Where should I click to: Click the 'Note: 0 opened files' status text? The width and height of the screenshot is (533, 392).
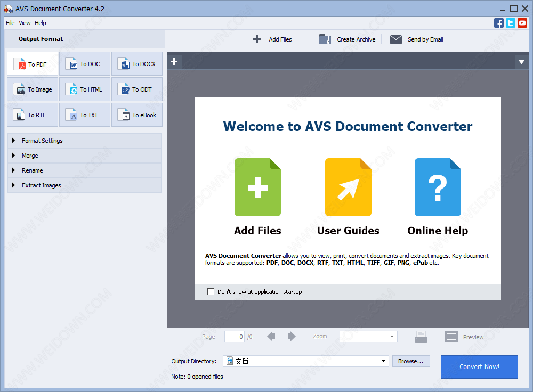pos(197,377)
